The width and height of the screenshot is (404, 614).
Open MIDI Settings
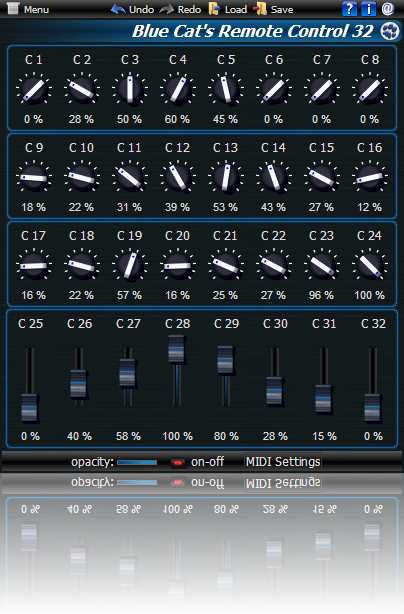click(x=283, y=462)
